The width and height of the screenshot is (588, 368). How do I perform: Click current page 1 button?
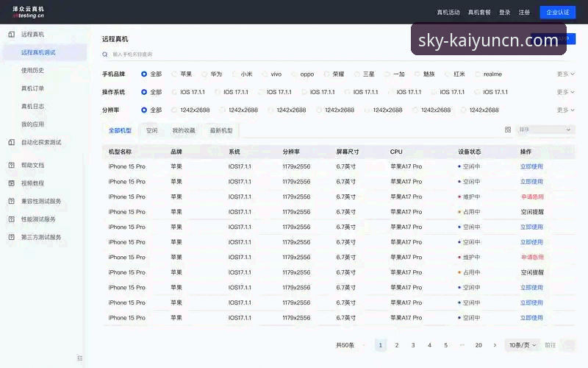pos(380,345)
